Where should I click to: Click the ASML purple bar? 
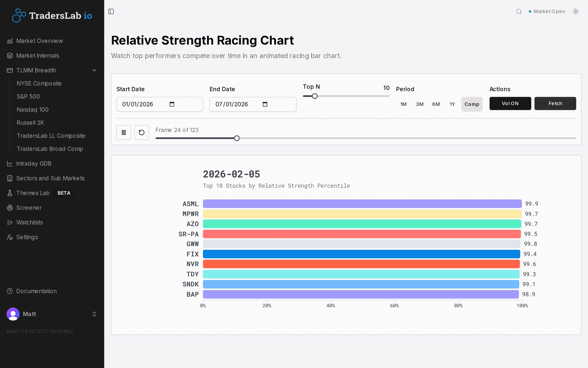tap(362, 204)
